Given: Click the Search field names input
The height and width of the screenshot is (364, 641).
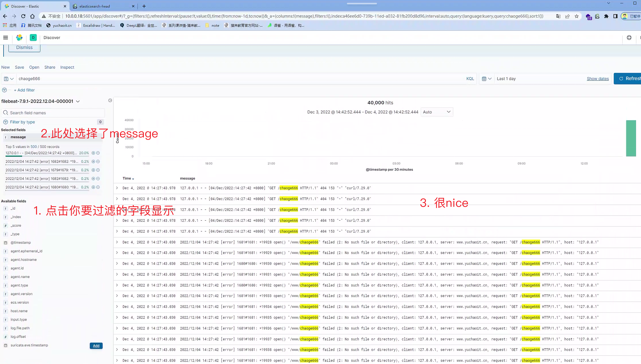Looking at the screenshot, I should pos(53,113).
